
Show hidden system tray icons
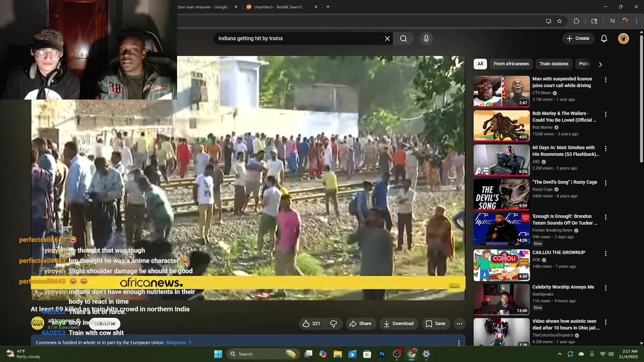[x=559, y=354]
